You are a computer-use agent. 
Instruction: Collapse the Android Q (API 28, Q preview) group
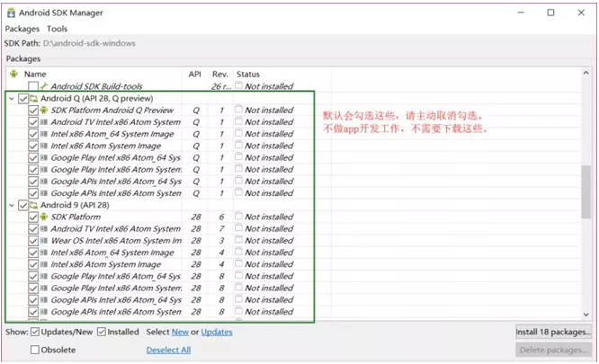[12, 99]
